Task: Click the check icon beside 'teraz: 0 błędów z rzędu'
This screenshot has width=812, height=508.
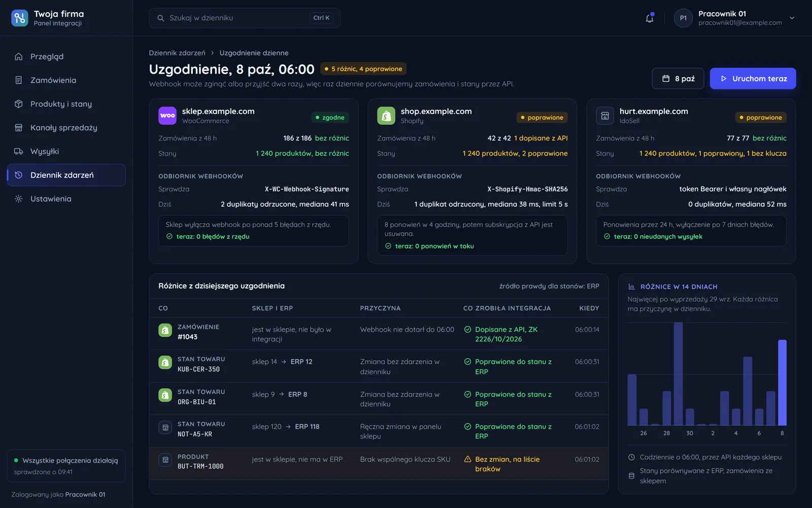Action: 170,236
